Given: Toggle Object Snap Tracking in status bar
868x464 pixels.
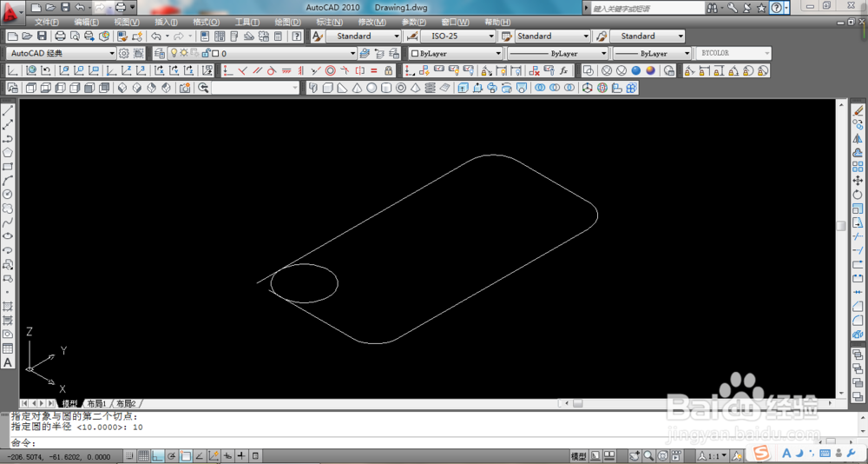Looking at the screenshot, I should coord(200,455).
